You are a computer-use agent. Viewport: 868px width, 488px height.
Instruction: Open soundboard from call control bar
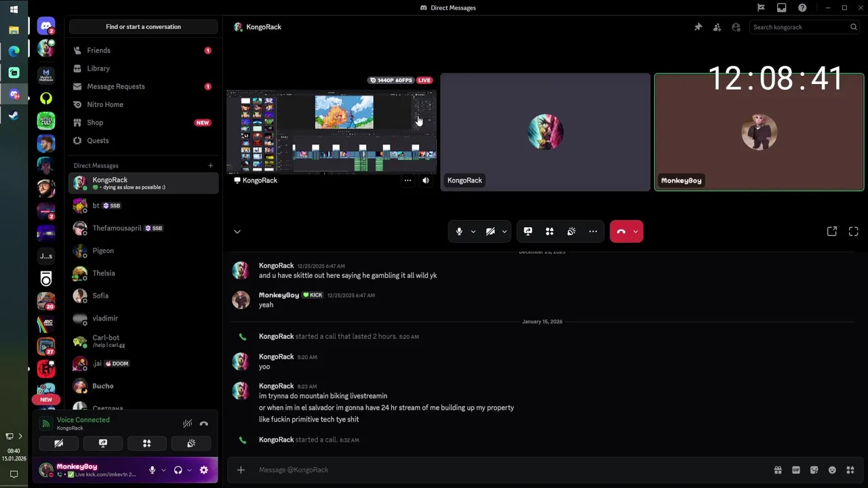coord(572,232)
